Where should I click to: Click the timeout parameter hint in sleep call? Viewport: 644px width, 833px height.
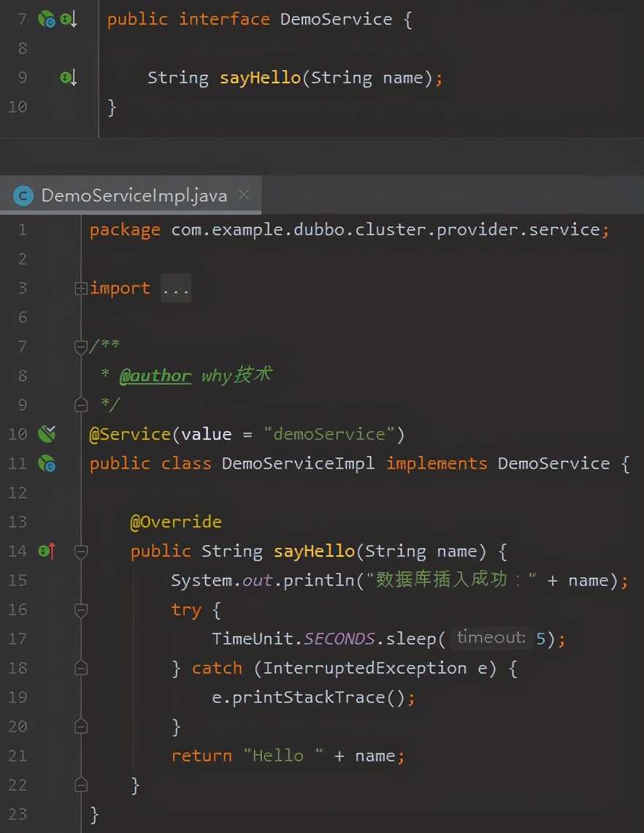491,637
